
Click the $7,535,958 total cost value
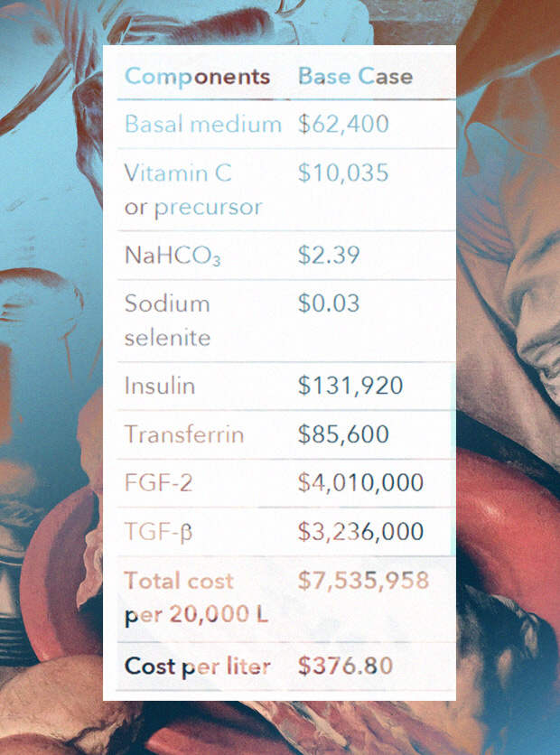[x=363, y=580]
